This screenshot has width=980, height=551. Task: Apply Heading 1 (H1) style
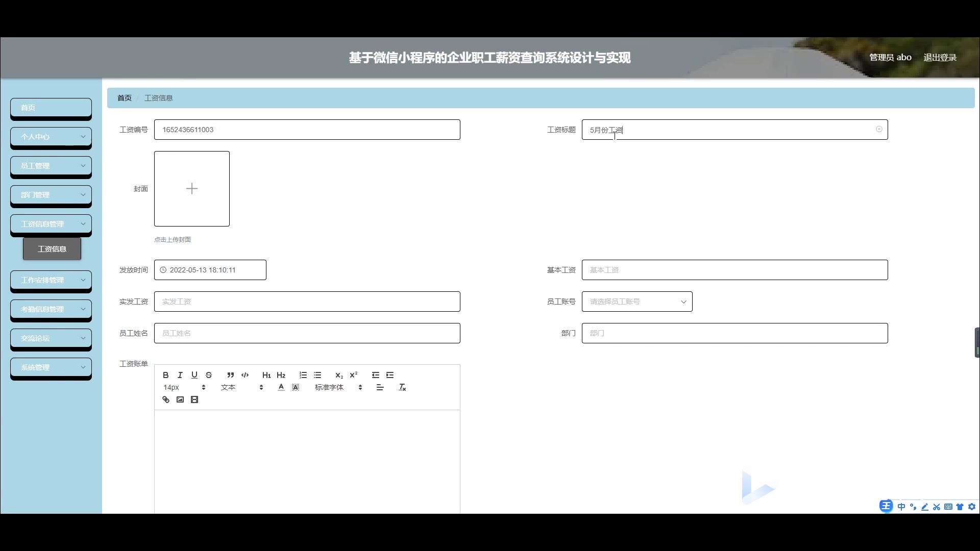click(266, 375)
